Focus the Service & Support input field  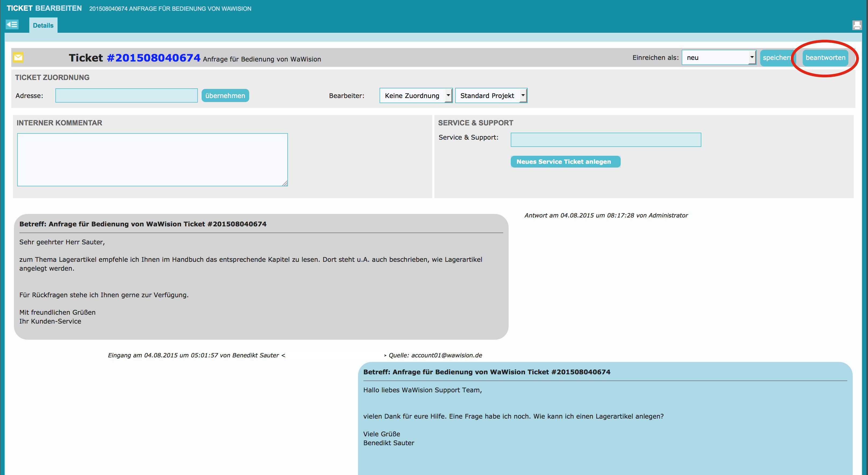[x=606, y=140]
